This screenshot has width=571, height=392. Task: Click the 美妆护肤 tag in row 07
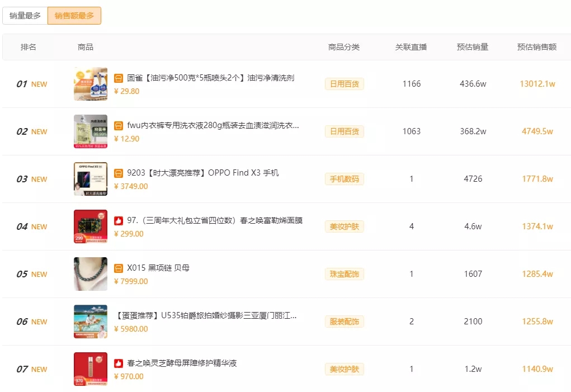[345, 370]
